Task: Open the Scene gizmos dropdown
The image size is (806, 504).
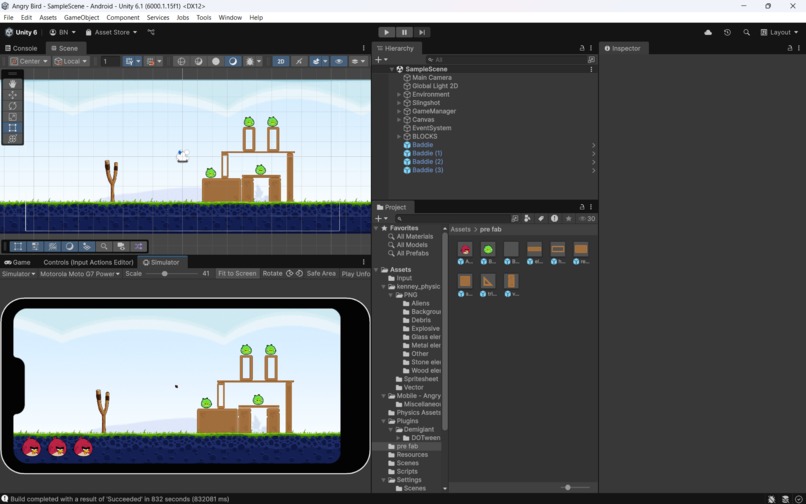Action: tap(358, 61)
